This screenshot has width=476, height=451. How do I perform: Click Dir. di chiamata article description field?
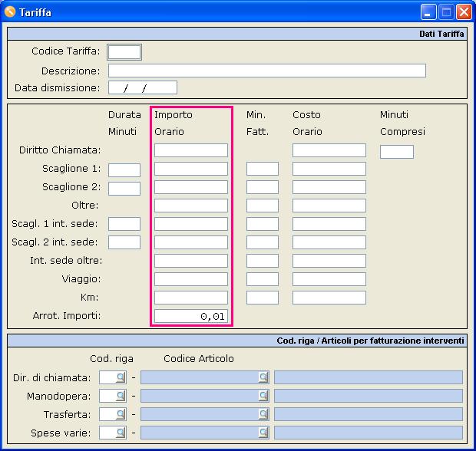pos(369,377)
